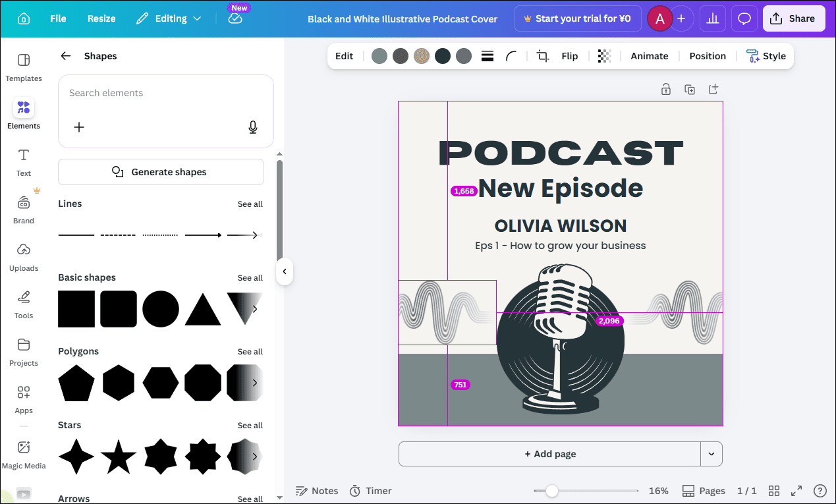Duplicate the current page
836x504 pixels.
(689, 88)
